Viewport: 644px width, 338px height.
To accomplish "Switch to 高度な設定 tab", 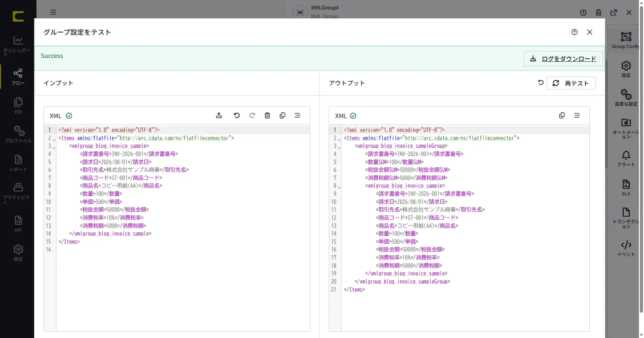I will (x=626, y=98).
